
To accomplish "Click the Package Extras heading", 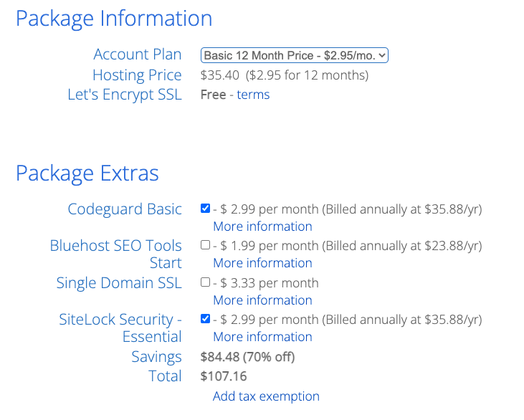I will click(x=87, y=173).
